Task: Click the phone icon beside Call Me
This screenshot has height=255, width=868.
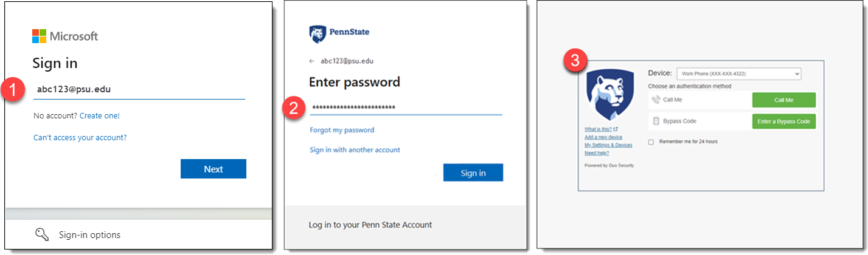Action: (656, 100)
